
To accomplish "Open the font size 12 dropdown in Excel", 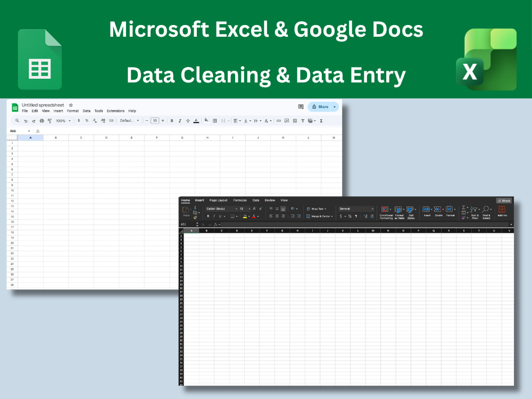I will [x=245, y=209].
